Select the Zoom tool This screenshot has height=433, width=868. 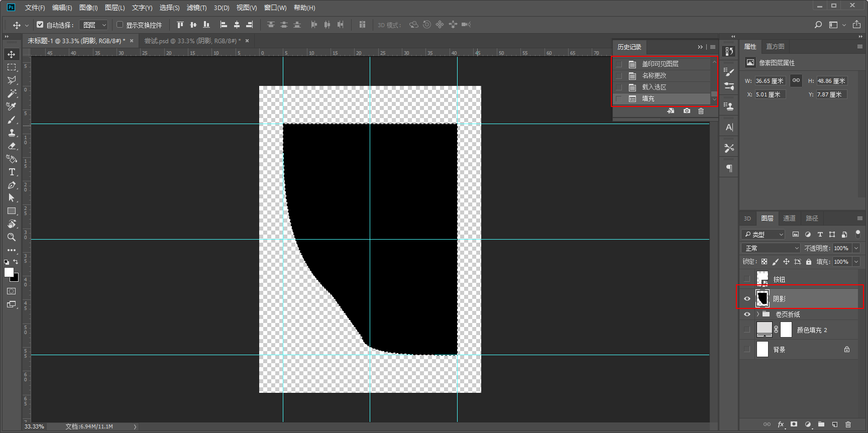[x=12, y=237]
